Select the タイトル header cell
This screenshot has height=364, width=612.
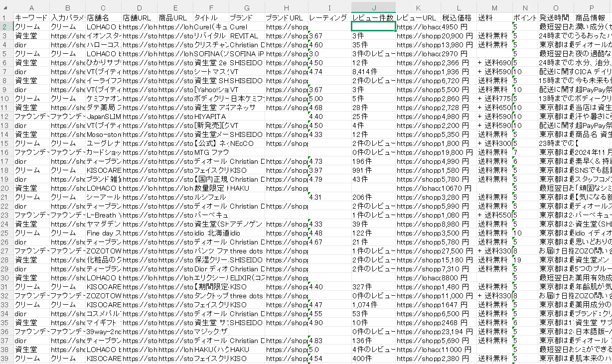click(211, 18)
